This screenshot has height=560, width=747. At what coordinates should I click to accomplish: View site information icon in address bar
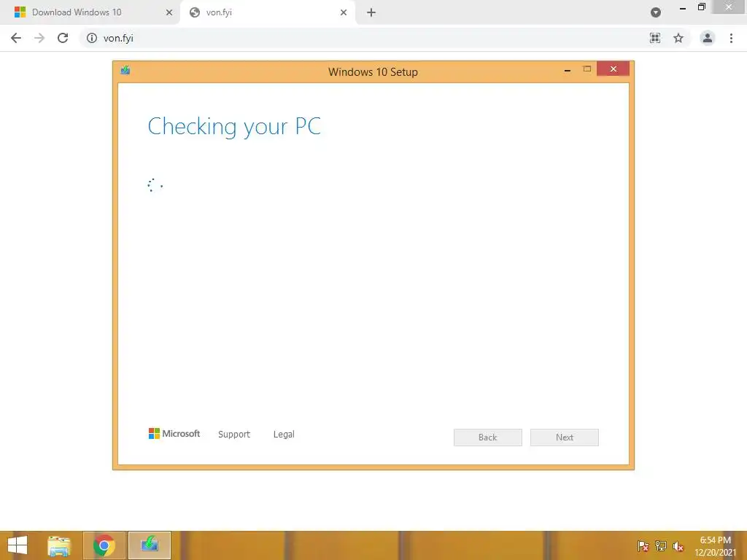point(91,38)
